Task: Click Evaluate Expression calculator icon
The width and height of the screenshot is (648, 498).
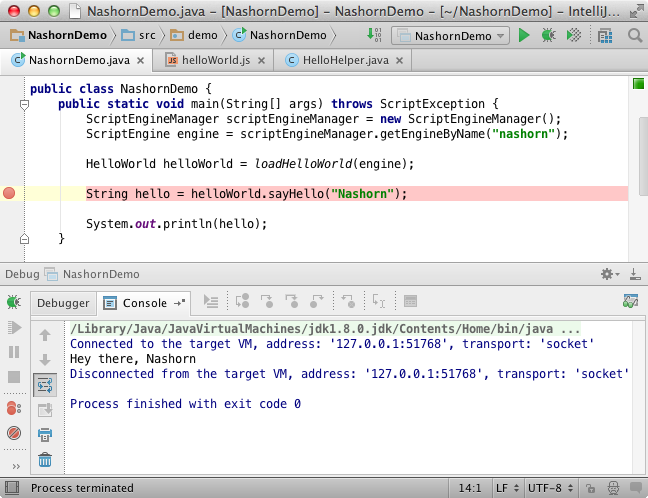Action: coord(410,301)
